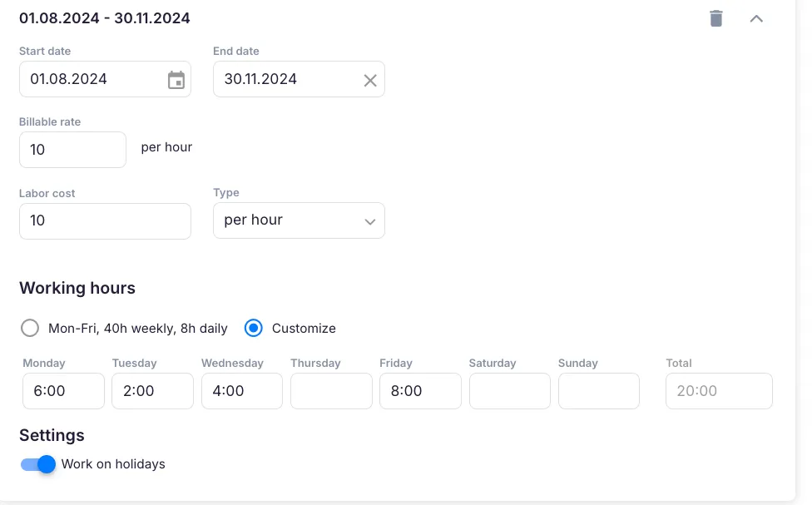Select the Customize working hours option

click(254, 328)
